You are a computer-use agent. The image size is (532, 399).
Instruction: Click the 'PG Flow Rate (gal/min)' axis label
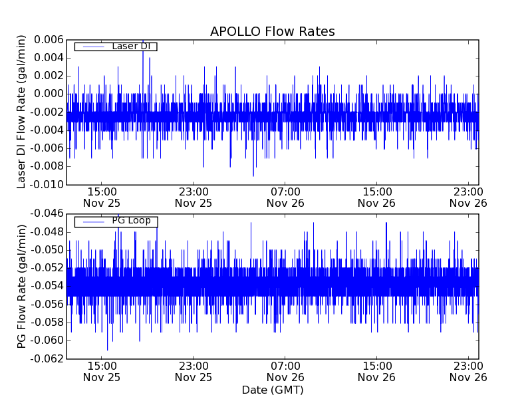(x=21, y=287)
